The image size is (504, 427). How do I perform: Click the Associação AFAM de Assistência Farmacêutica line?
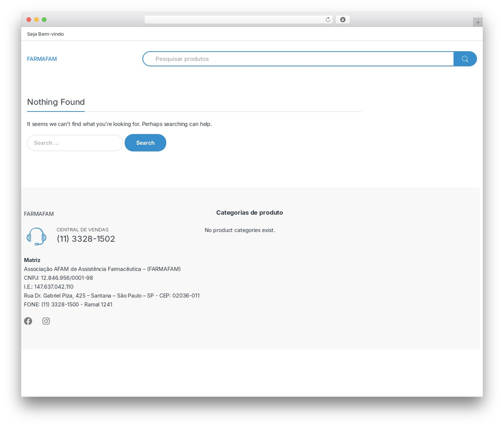click(x=102, y=269)
